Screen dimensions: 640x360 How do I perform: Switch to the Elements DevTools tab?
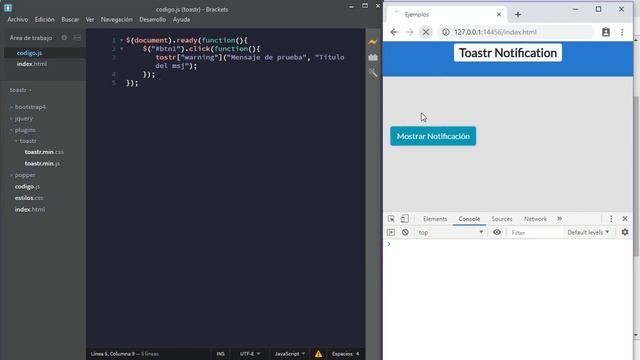[435, 219]
